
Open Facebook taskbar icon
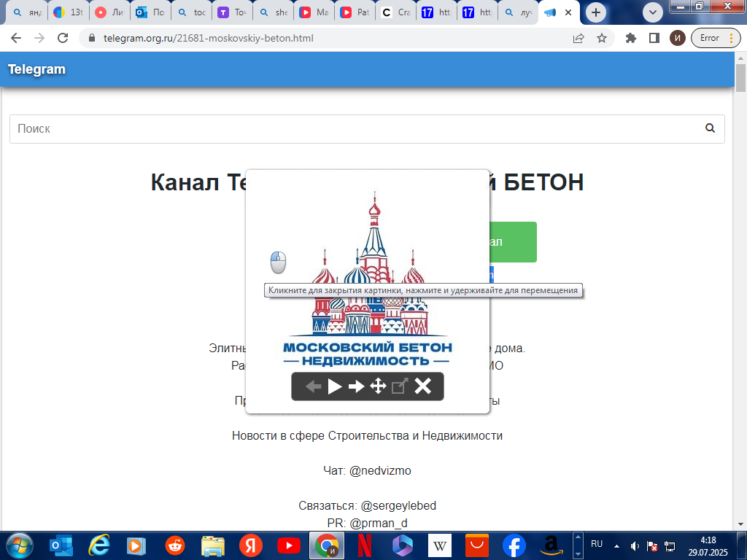pyautogui.click(x=514, y=545)
